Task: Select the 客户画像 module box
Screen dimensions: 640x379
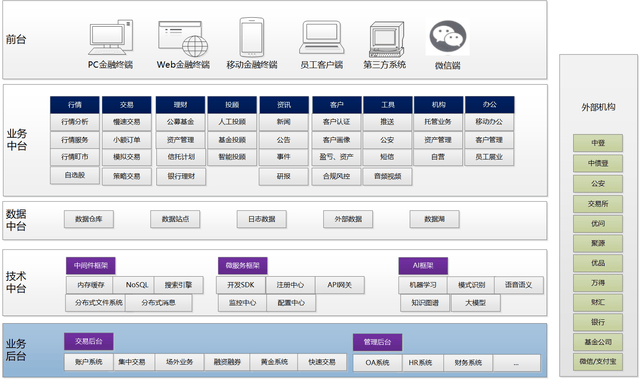Action: (336, 140)
